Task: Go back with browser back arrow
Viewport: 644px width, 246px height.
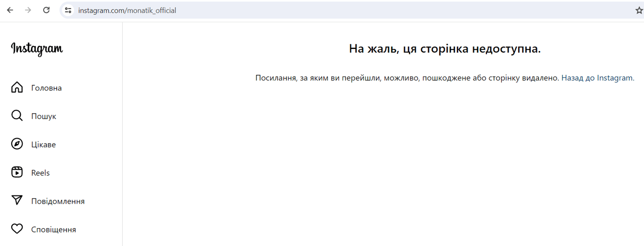Action: [10, 10]
